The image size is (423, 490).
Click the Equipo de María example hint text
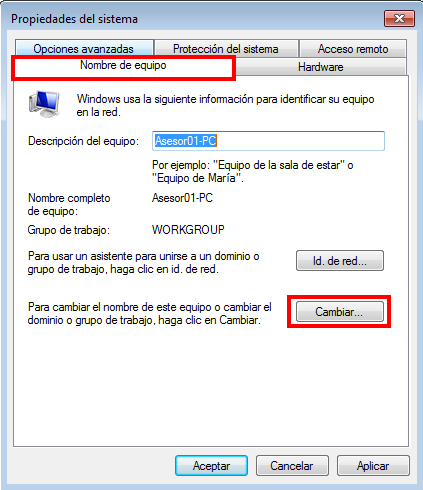click(x=198, y=178)
